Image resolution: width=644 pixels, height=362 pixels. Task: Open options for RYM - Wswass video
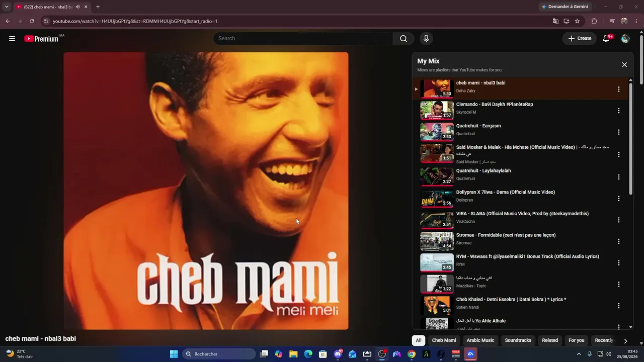click(619, 263)
